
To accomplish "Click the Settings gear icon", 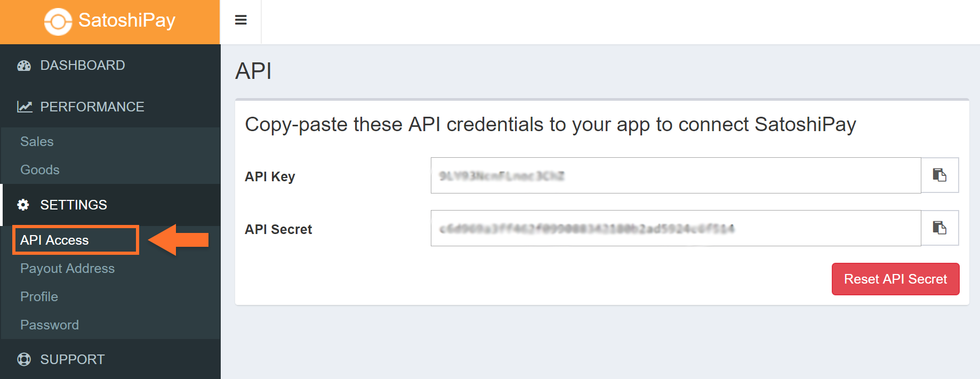I will point(23,205).
